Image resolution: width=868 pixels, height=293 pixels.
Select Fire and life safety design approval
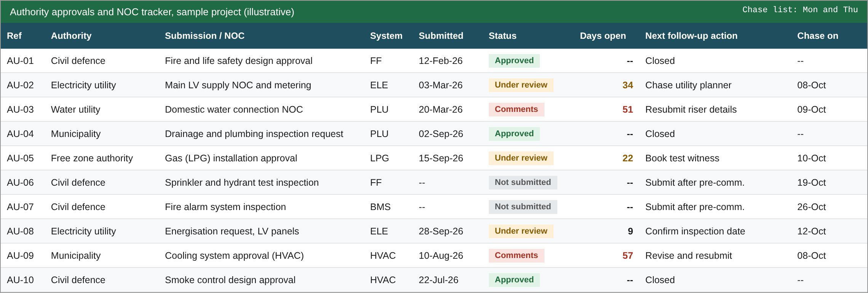(x=238, y=61)
